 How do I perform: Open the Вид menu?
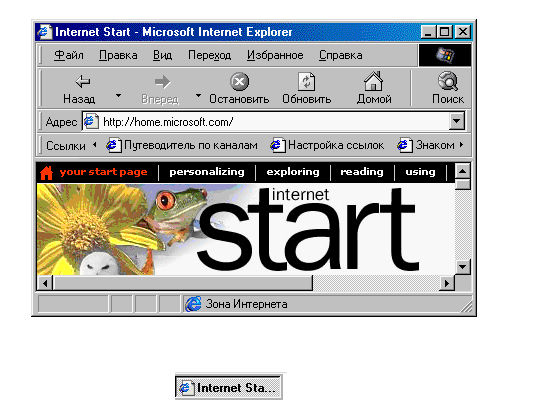point(162,55)
